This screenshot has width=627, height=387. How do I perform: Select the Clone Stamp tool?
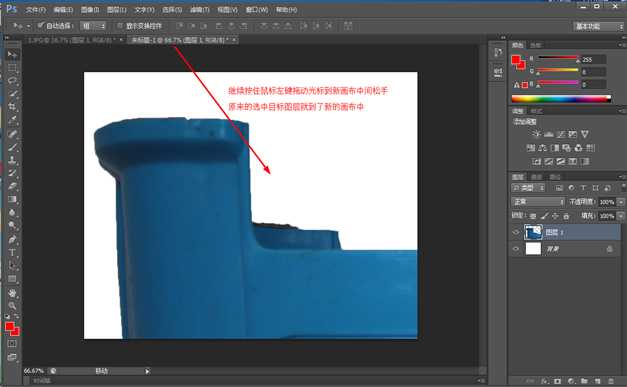click(x=12, y=160)
